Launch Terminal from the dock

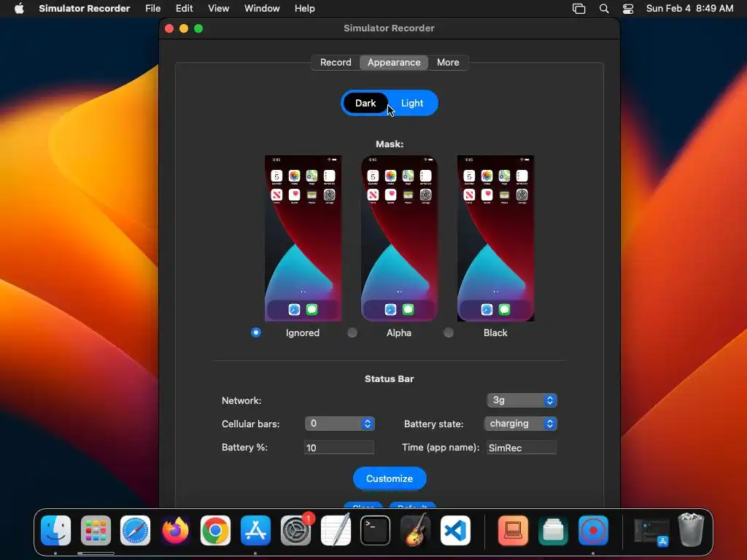click(376, 530)
